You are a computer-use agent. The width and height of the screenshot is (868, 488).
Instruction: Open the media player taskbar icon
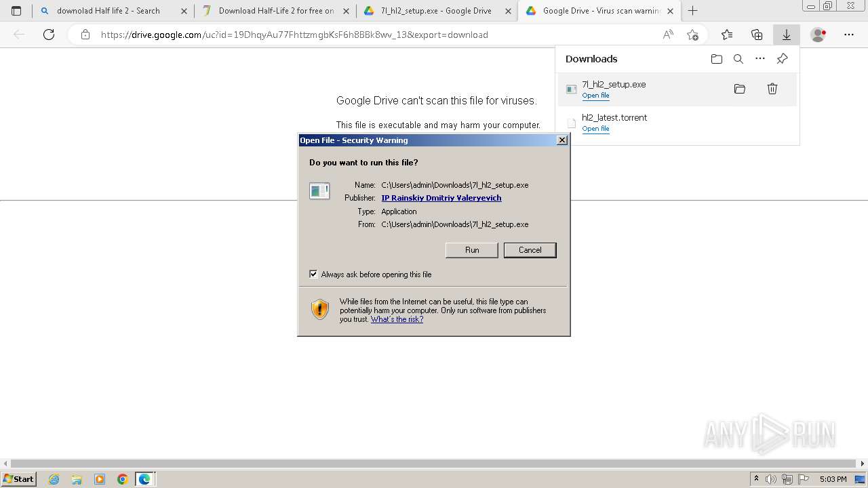click(100, 479)
